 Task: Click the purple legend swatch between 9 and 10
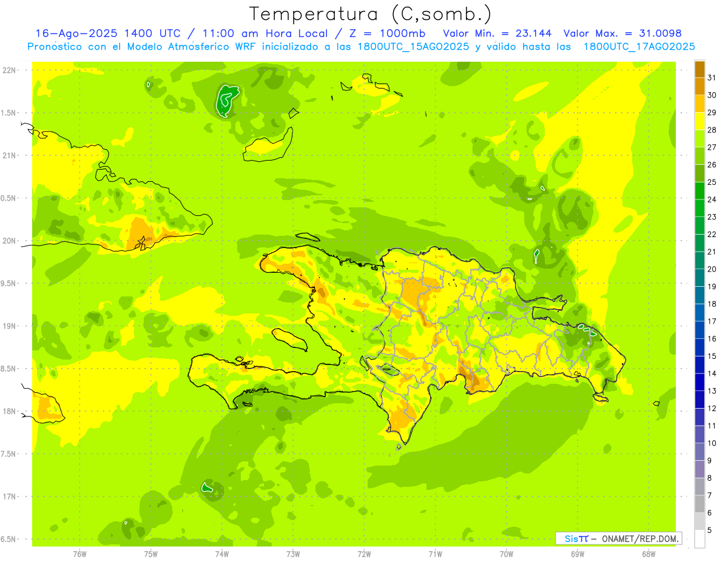coord(699,452)
